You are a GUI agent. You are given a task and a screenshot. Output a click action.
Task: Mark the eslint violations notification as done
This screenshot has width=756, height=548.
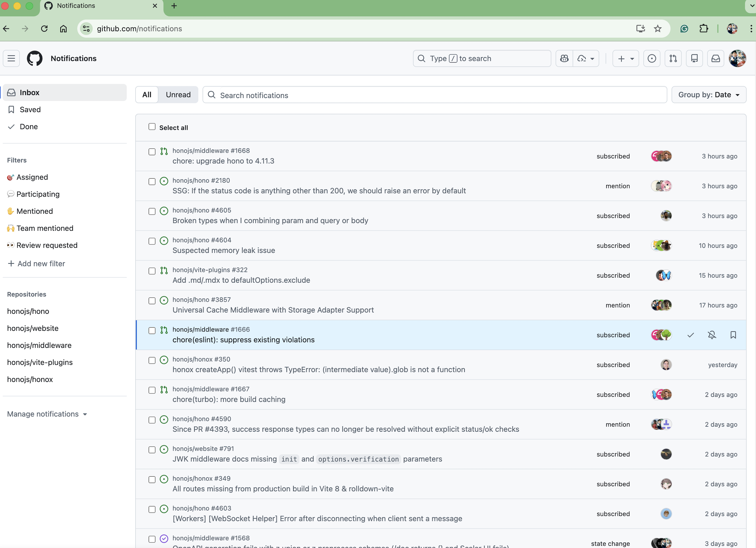coord(691,335)
